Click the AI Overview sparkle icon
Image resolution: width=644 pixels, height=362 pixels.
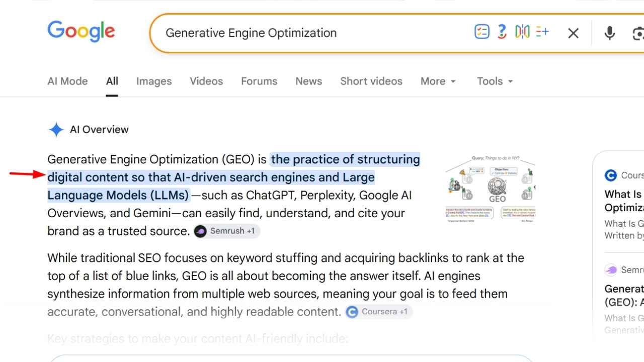[56, 130]
